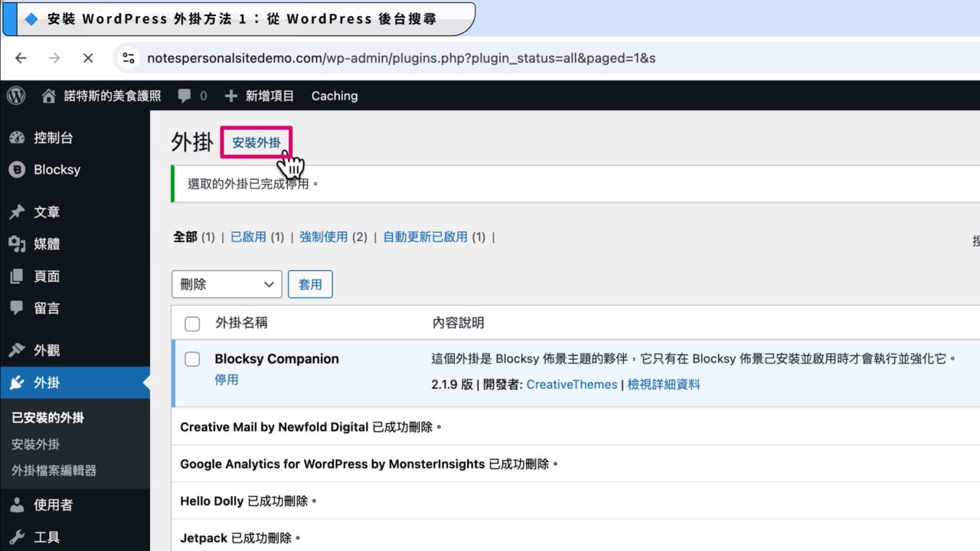Click the plus icon for 新增項目
980x551 pixels.
pos(231,96)
